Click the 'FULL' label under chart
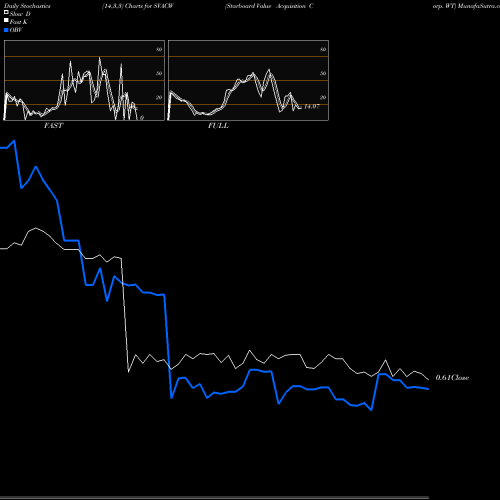Screen dimensions: 500x500 (x=218, y=126)
